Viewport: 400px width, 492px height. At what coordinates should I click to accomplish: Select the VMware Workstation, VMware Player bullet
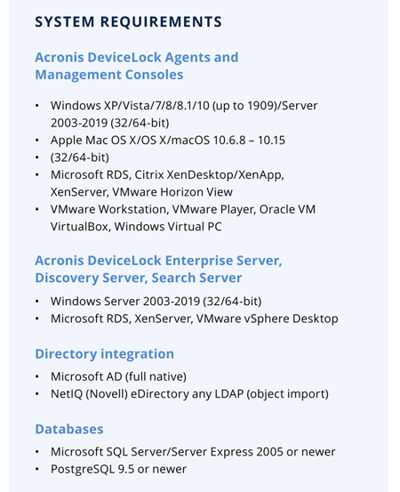(183, 209)
